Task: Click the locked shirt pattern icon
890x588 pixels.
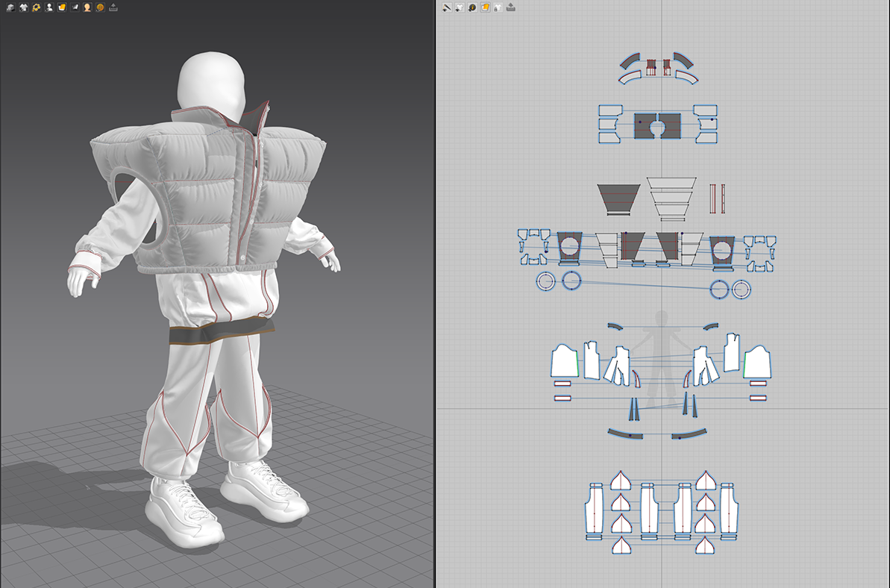Action: [x=498, y=7]
